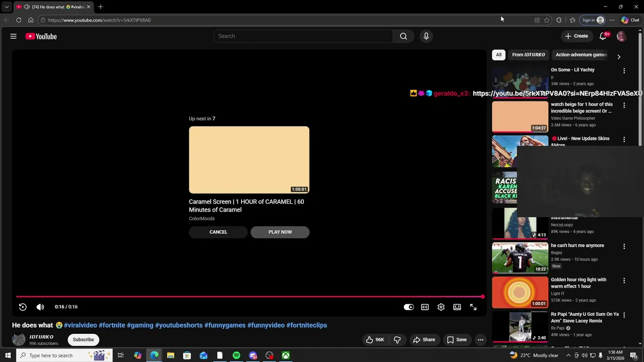Open the notifications bell
Image resolution: width=644 pixels, height=362 pixels.
[x=603, y=36]
